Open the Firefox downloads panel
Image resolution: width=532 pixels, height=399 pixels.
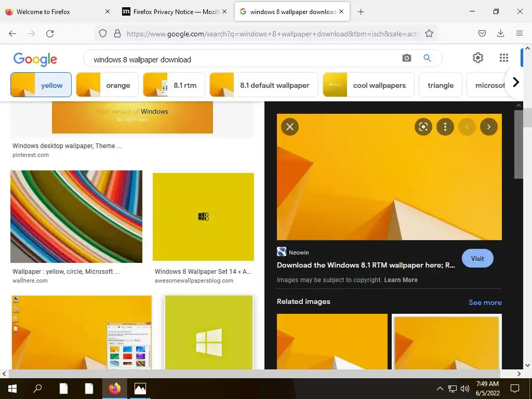(x=500, y=33)
